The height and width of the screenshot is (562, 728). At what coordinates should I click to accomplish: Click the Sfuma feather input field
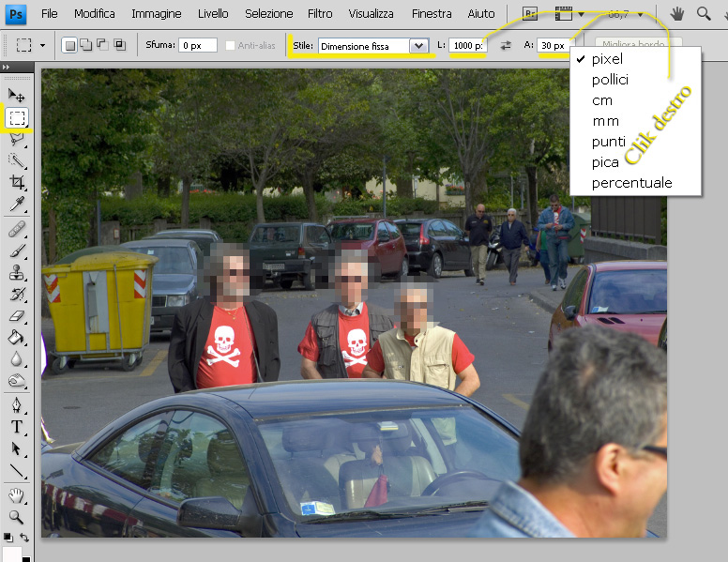197,45
